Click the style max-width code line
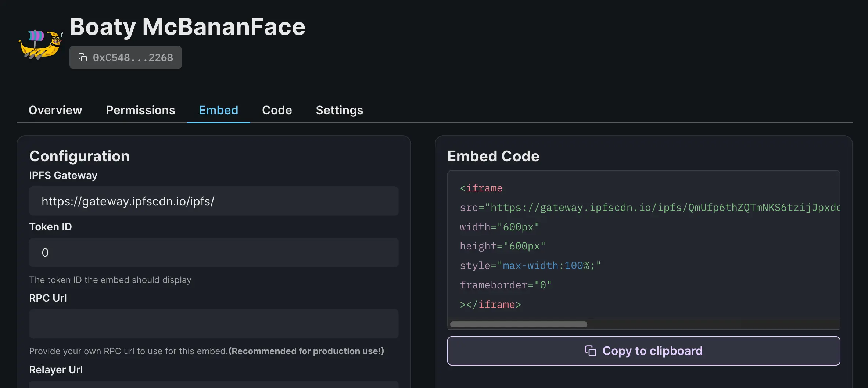868x388 pixels. coord(530,265)
